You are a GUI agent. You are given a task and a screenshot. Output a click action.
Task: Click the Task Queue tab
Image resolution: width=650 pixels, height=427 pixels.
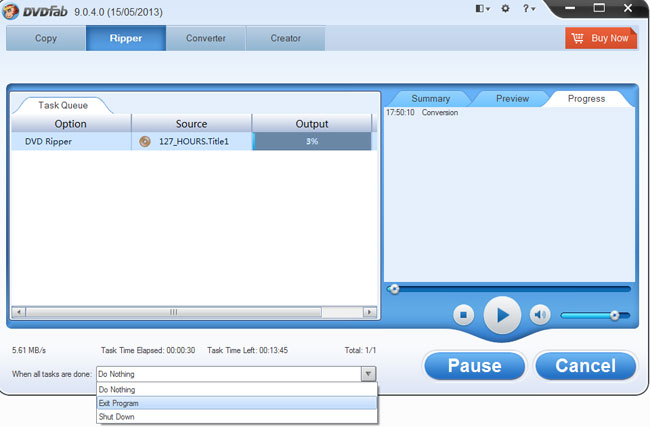63,105
